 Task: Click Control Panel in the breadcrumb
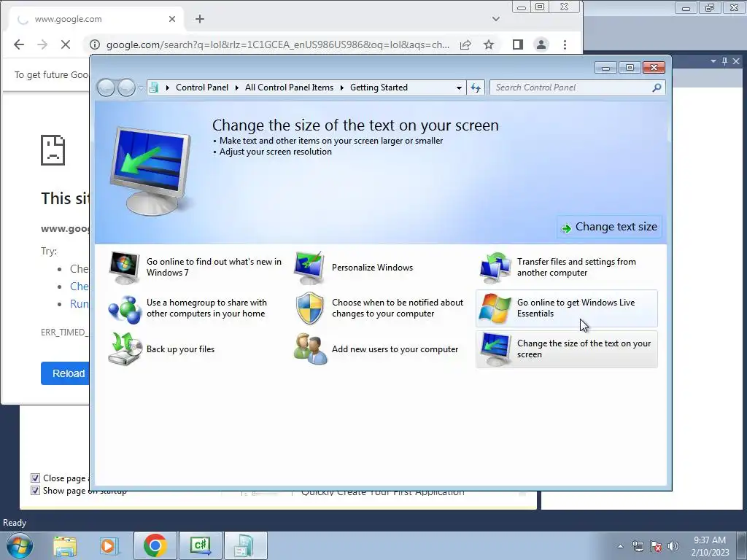click(x=202, y=87)
